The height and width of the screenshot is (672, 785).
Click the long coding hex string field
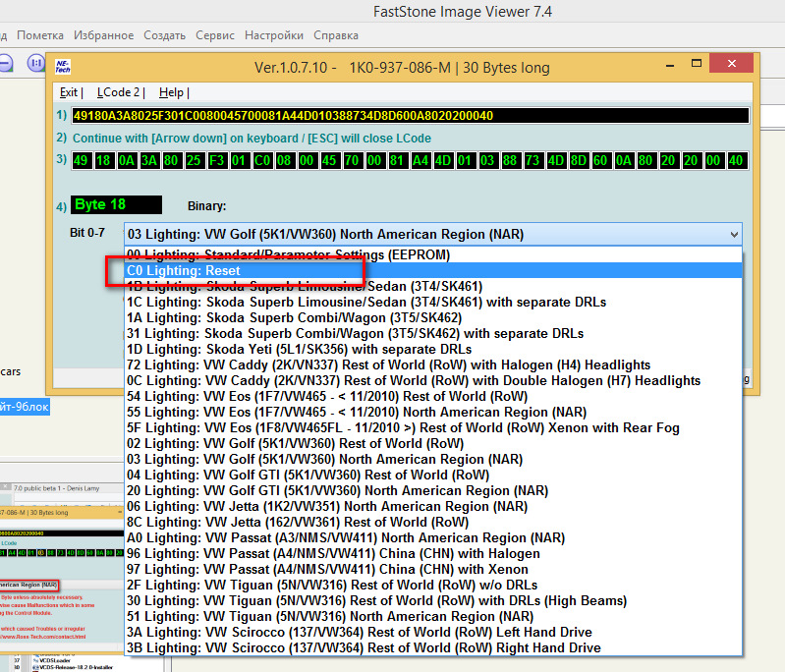[410, 116]
